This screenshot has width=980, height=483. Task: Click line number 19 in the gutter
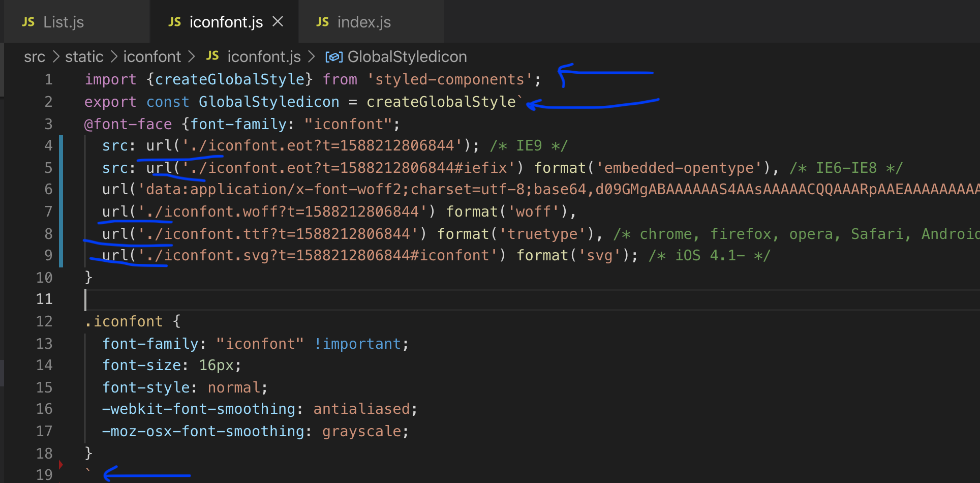pos(44,474)
